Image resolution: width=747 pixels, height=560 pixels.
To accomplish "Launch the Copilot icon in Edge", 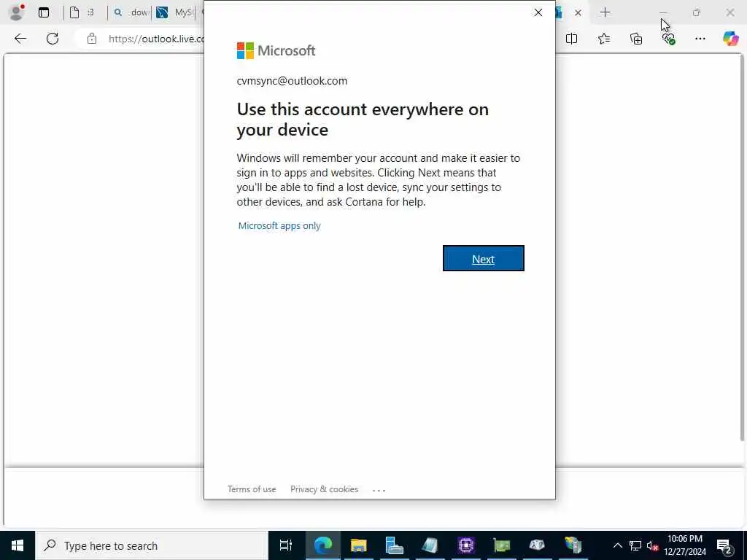I will 730,39.
